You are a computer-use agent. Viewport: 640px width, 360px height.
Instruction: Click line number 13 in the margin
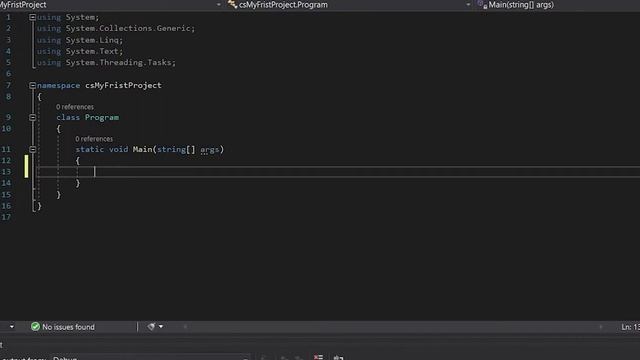coord(6,172)
